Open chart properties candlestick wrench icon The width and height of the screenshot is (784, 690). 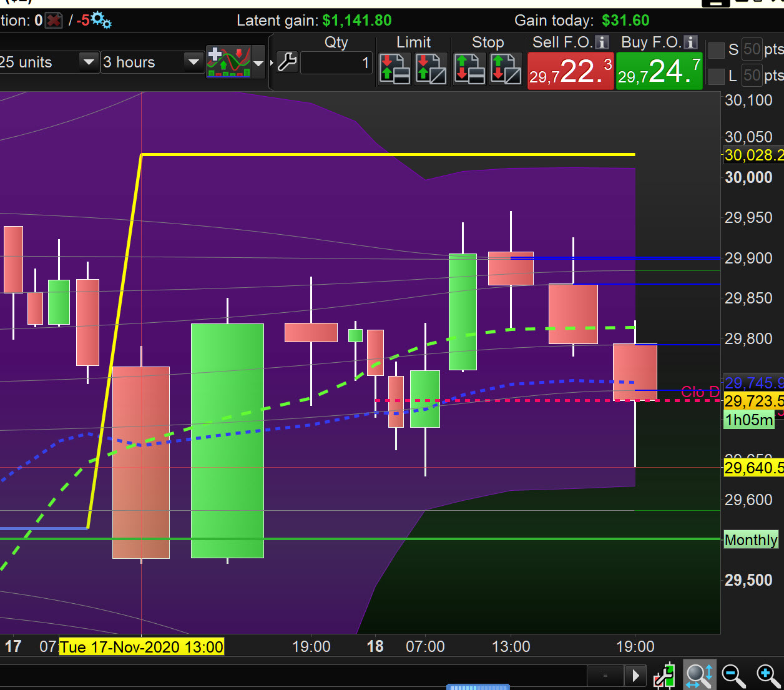[x=665, y=675]
